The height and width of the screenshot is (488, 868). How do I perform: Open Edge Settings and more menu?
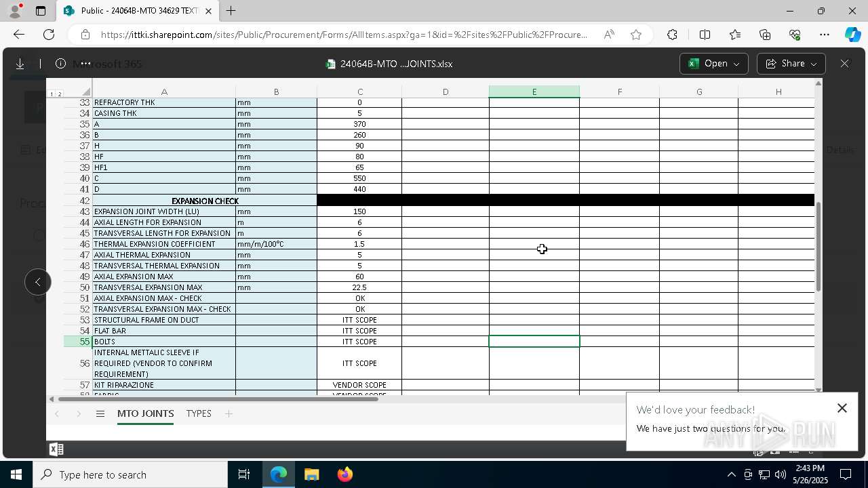(x=825, y=35)
